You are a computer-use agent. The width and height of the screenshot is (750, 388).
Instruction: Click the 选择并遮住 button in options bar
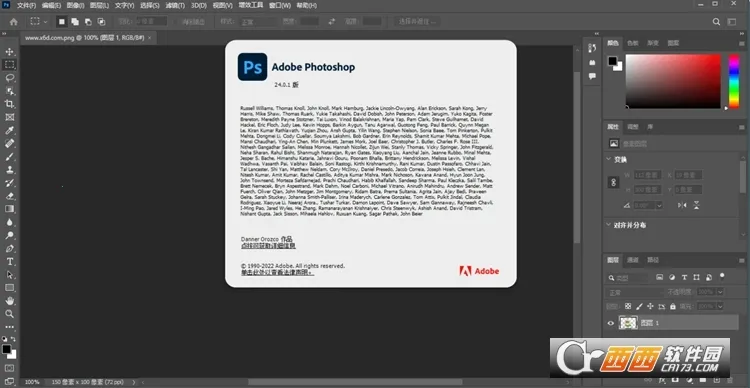pos(417,22)
